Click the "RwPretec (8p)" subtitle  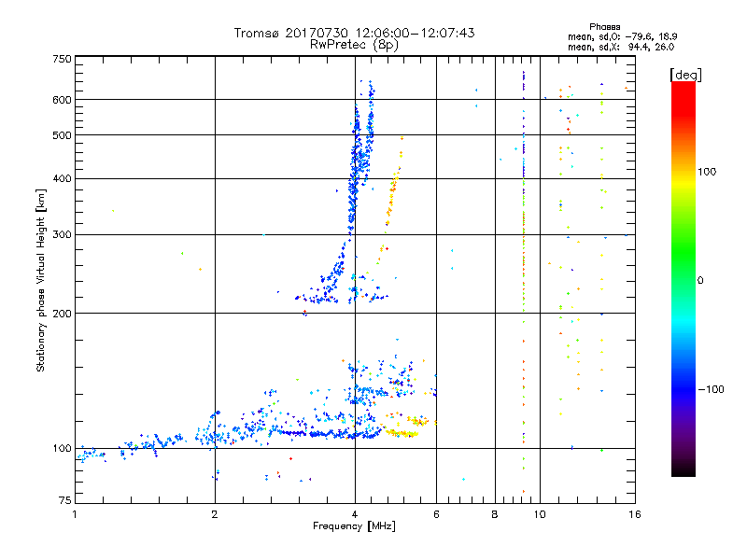coord(354,45)
